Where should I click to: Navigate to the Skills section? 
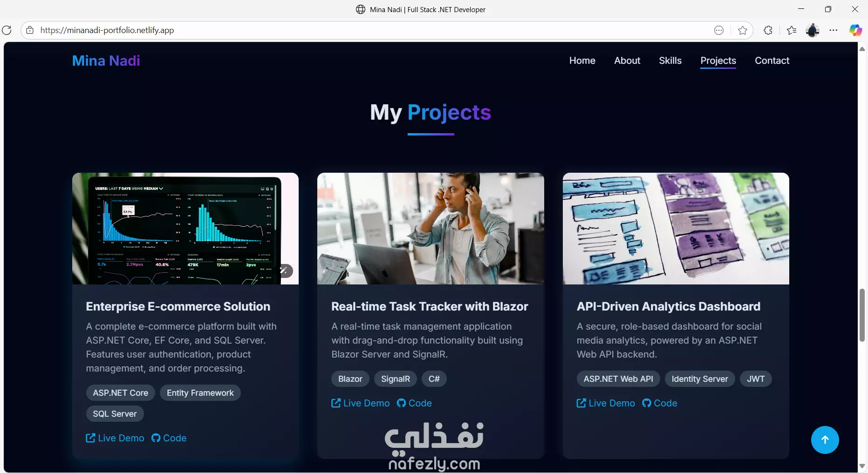click(x=670, y=61)
